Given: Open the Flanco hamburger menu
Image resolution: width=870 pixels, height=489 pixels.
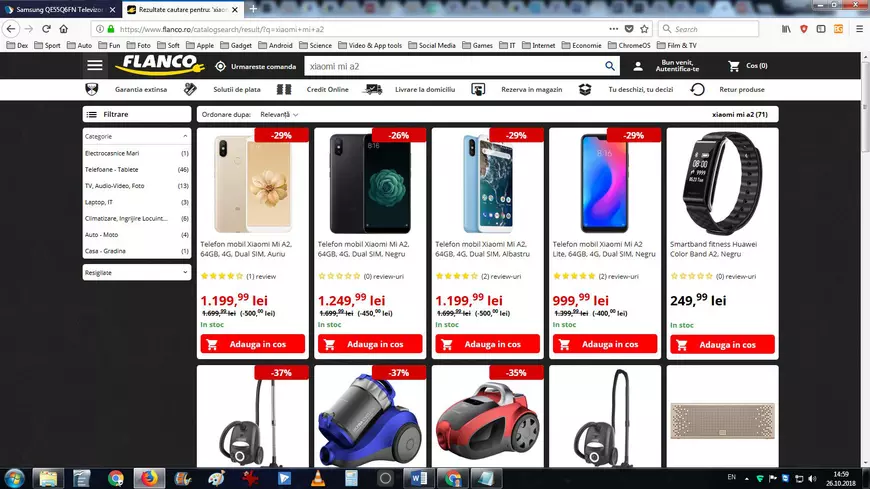Looking at the screenshot, I should pyautogui.click(x=95, y=65).
